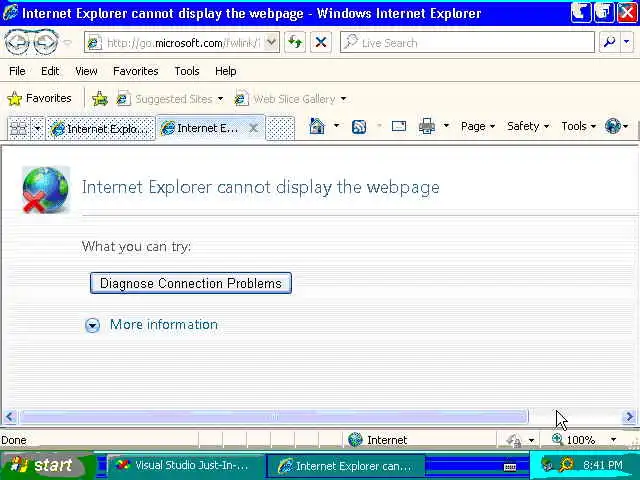The height and width of the screenshot is (480, 640).
Task: Click the Diagnose Connection Problems button
Action: (x=191, y=283)
